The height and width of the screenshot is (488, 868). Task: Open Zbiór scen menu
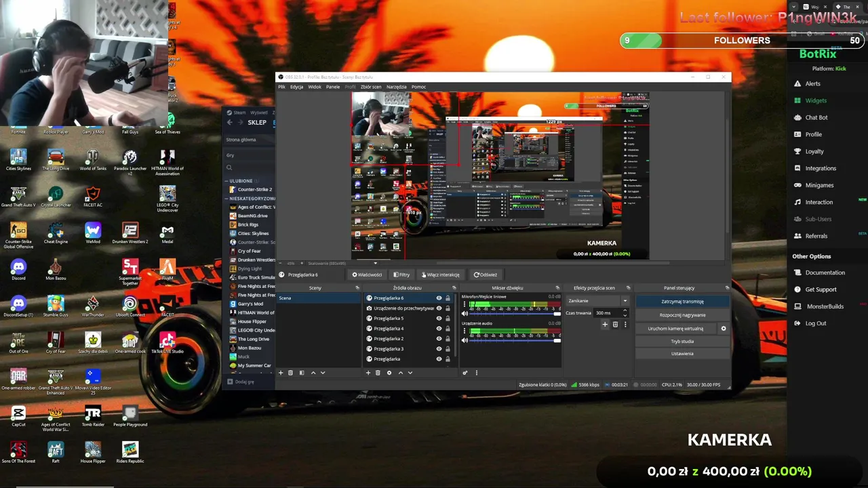pos(371,87)
